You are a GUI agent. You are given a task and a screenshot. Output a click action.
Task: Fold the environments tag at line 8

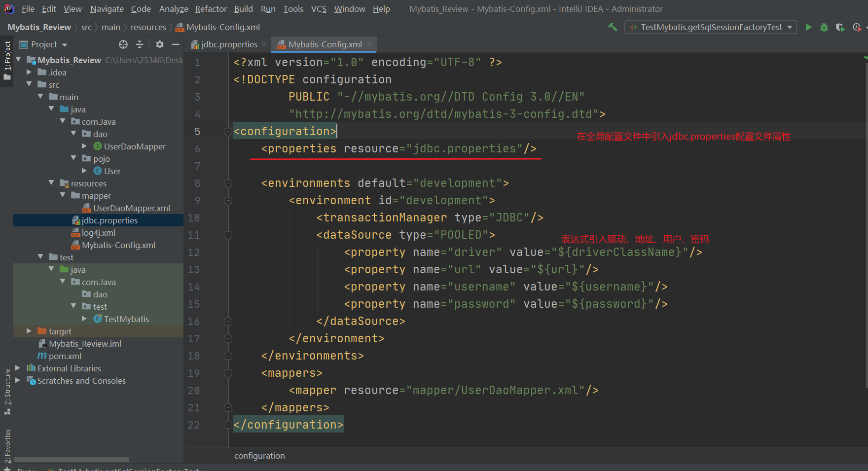(228, 183)
